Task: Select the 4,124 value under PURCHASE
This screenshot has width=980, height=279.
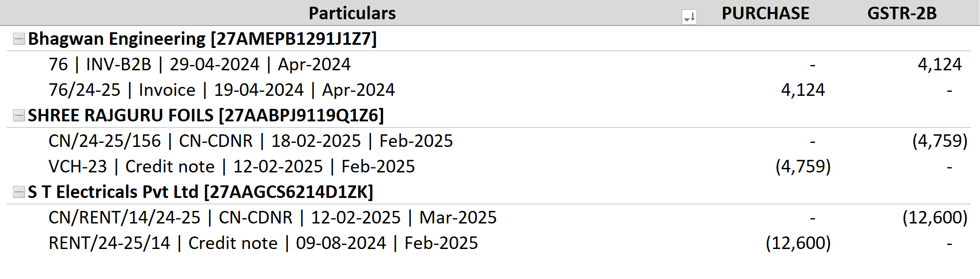Action: pyautogui.click(x=803, y=90)
